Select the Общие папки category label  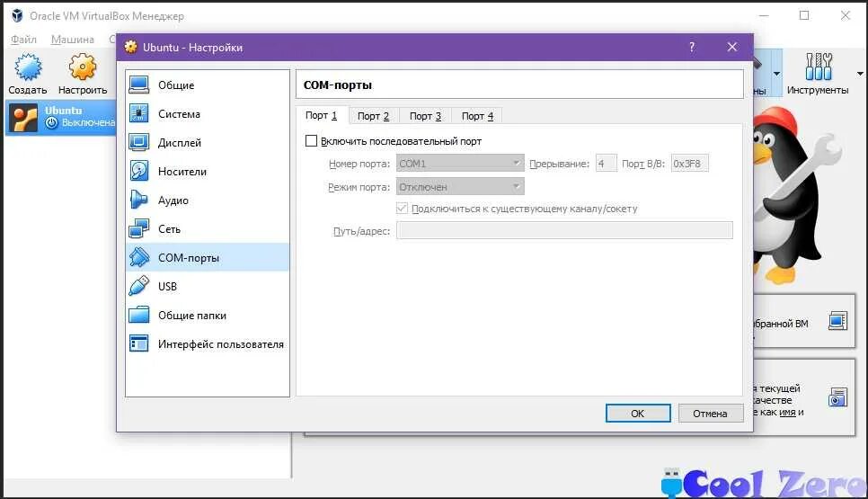[x=192, y=316]
